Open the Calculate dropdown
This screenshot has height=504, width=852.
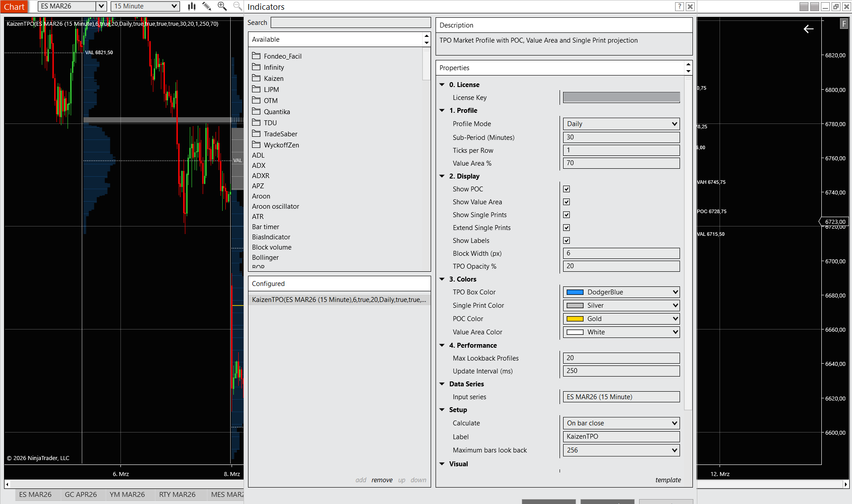(x=621, y=423)
